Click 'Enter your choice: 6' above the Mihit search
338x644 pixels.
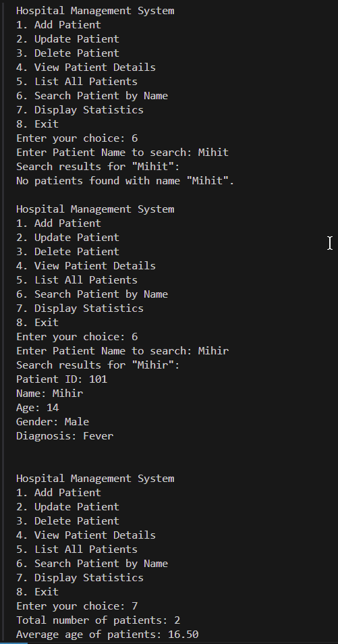click(x=77, y=138)
